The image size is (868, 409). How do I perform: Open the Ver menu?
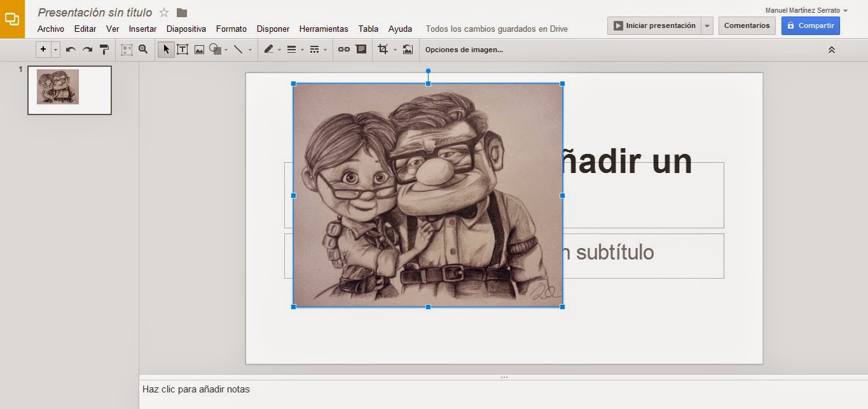click(113, 29)
